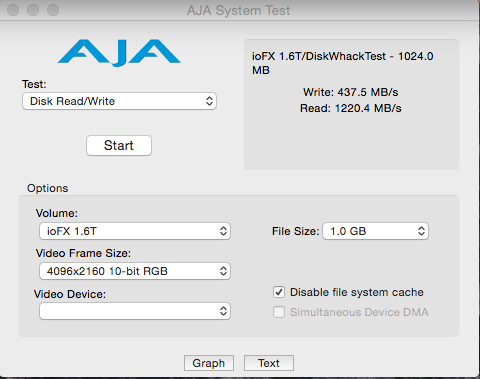Click the ioFX 1.6T/DiskWhackTest result title
Image resolution: width=480 pixels, height=379 pixels.
[x=343, y=63]
